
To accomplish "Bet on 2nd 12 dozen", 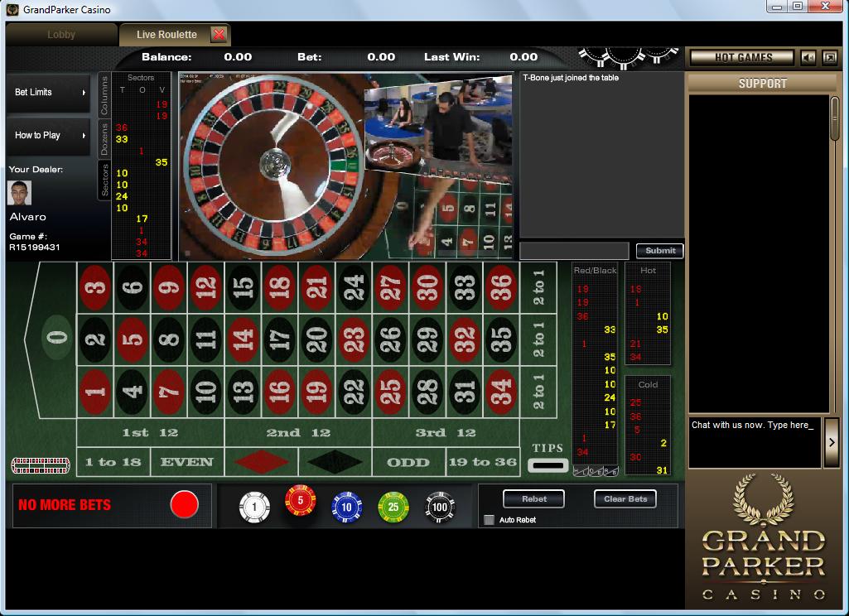I will (x=298, y=432).
